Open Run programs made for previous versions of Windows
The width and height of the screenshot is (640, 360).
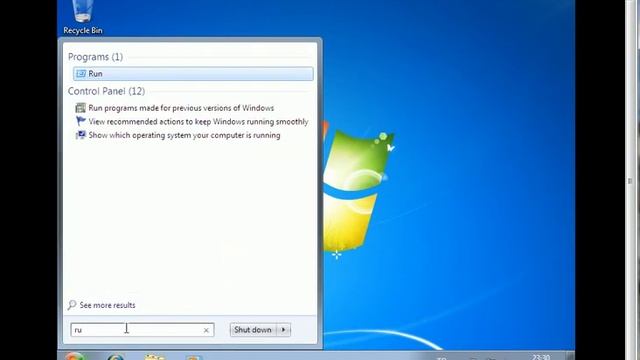pyautogui.click(x=181, y=108)
